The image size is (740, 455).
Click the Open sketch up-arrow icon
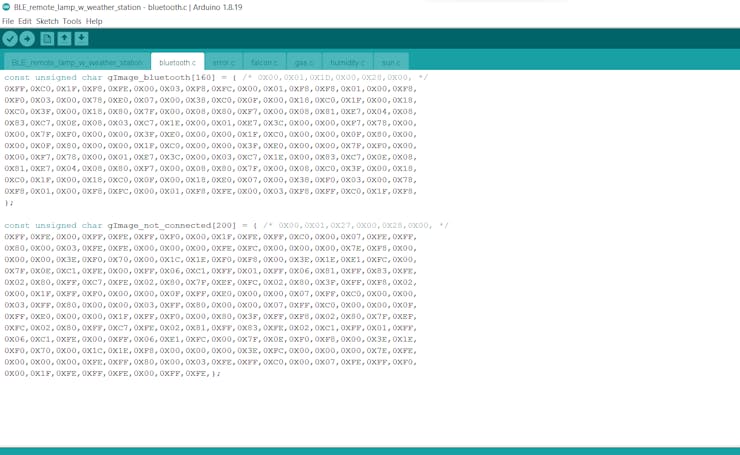(64, 39)
